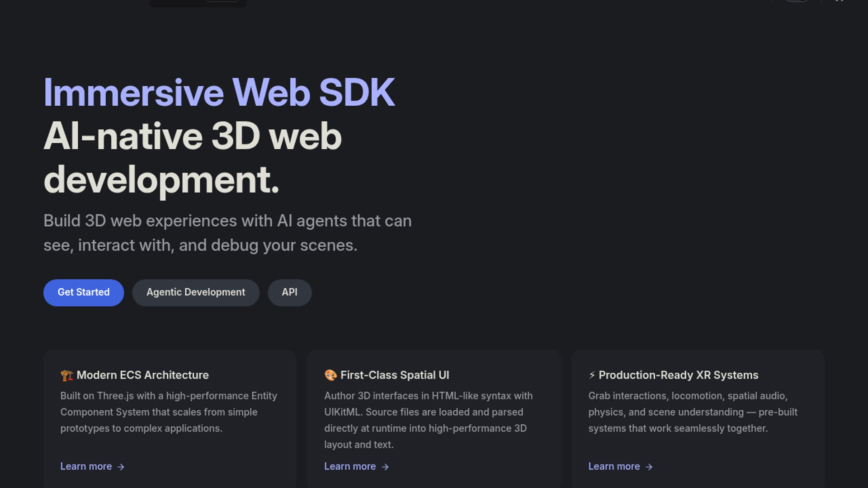Follow Learn more under First-Class Spatial UI

tap(356, 466)
